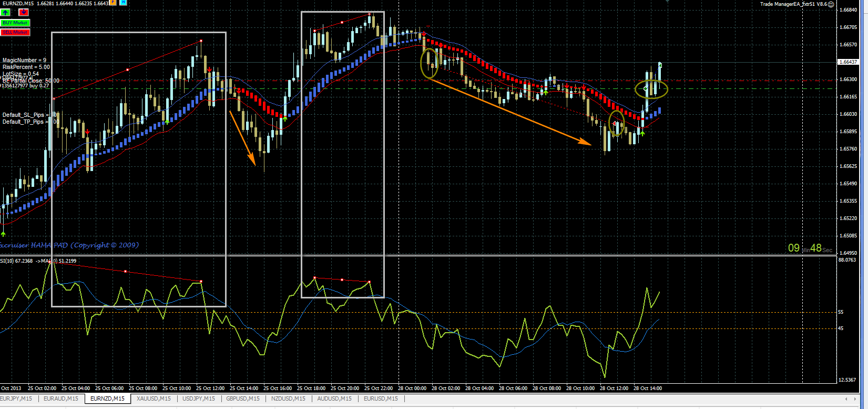Click the order label '#1356127977 buy 0.27'

(x=25, y=86)
